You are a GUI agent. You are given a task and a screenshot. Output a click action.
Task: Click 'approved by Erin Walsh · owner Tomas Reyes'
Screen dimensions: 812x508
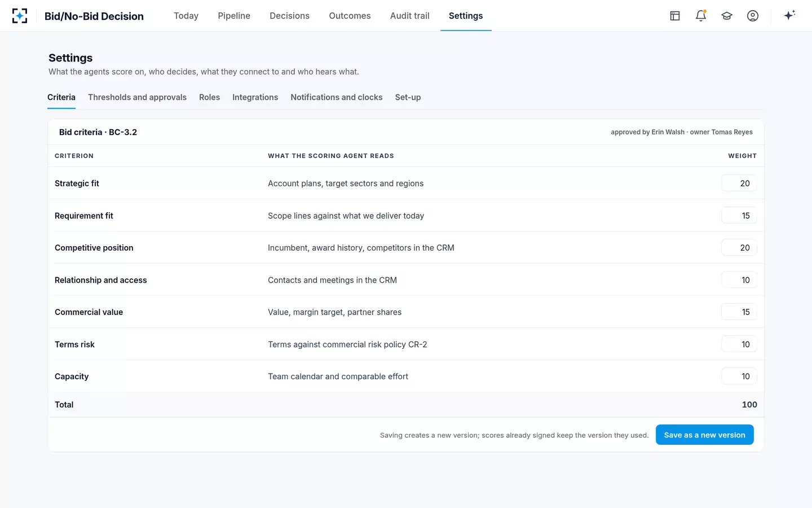pyautogui.click(x=682, y=132)
